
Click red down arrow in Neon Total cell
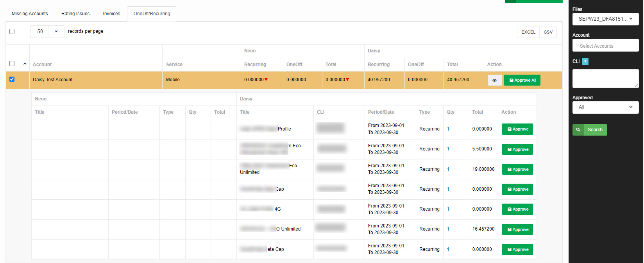pyautogui.click(x=347, y=80)
